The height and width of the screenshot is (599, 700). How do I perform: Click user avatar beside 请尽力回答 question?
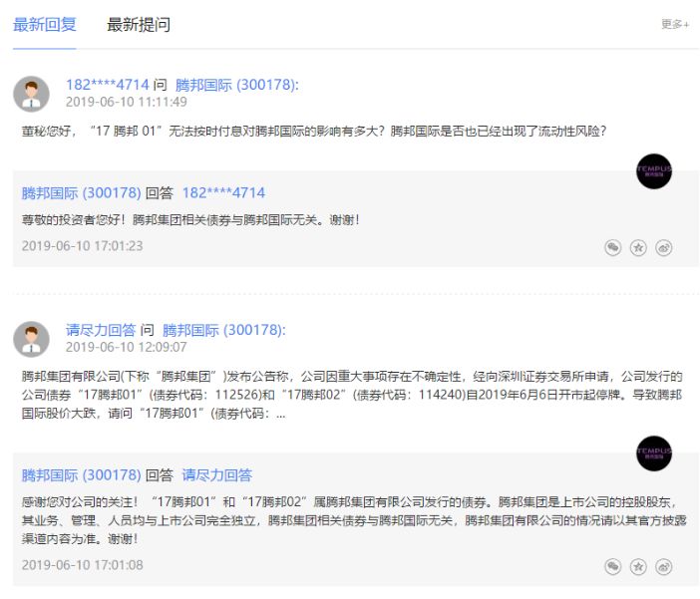point(31,339)
